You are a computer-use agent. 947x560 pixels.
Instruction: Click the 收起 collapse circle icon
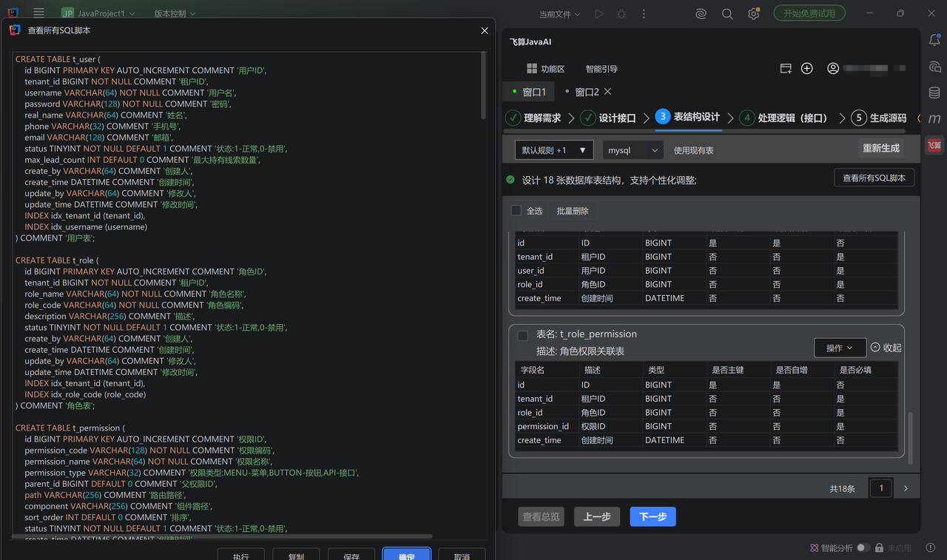pyautogui.click(x=875, y=348)
